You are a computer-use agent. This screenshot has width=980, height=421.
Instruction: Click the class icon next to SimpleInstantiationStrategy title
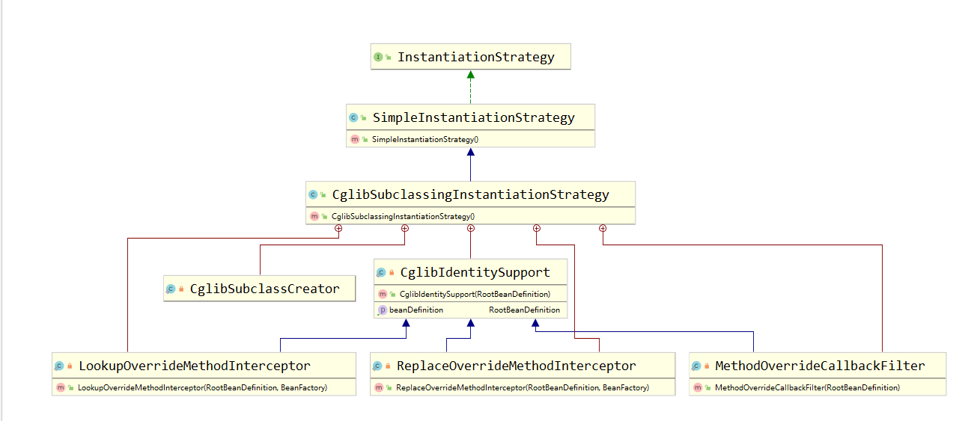353,117
